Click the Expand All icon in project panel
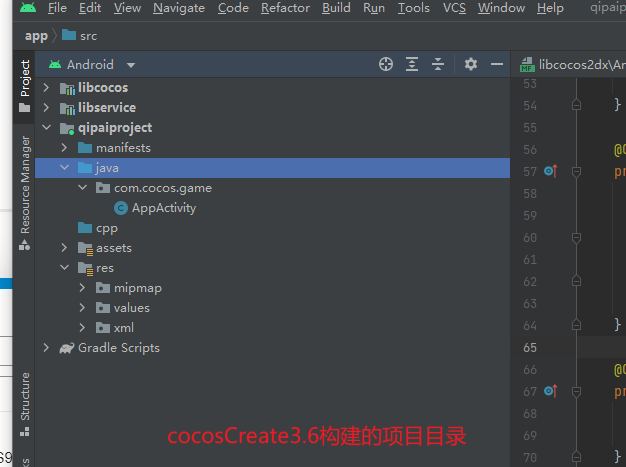 (x=412, y=64)
